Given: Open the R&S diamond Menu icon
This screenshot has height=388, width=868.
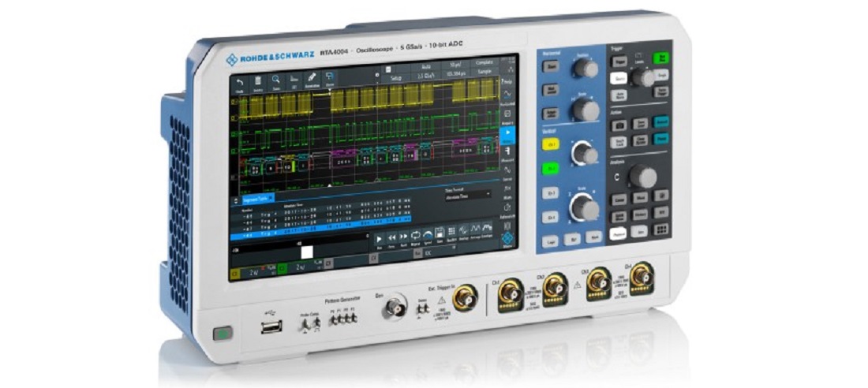Looking at the screenshot, I should (x=507, y=239).
